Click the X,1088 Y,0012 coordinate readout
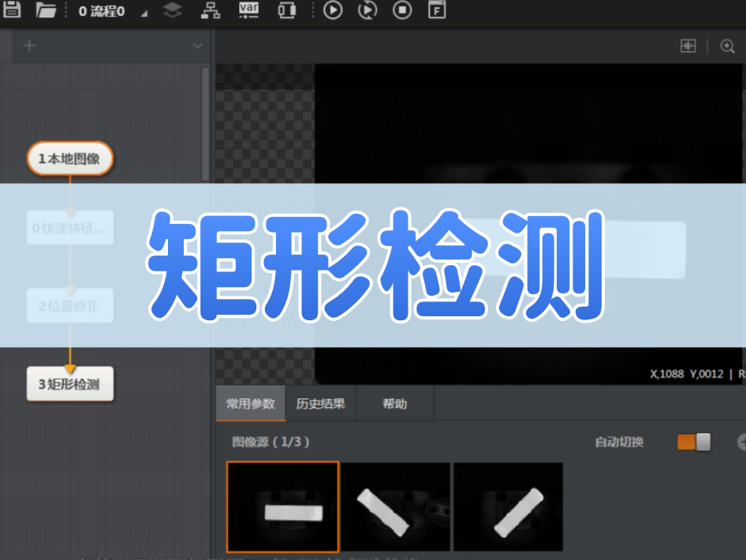The image size is (746, 560). tap(687, 374)
